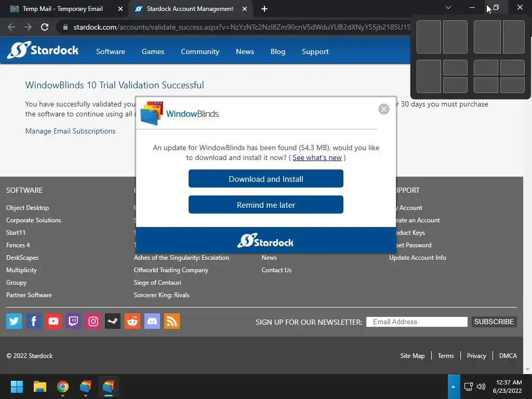Open the Reddit social icon
Viewport: 532px width, 399px height.
coord(132,321)
